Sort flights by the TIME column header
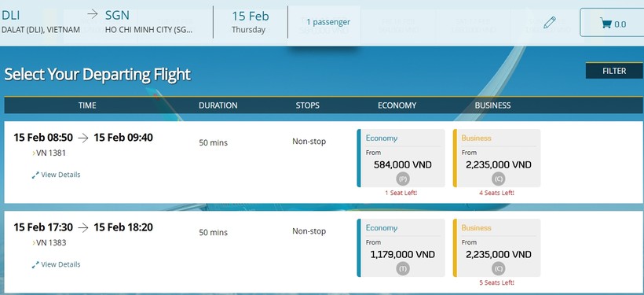This screenshot has width=644, height=295. coord(87,105)
